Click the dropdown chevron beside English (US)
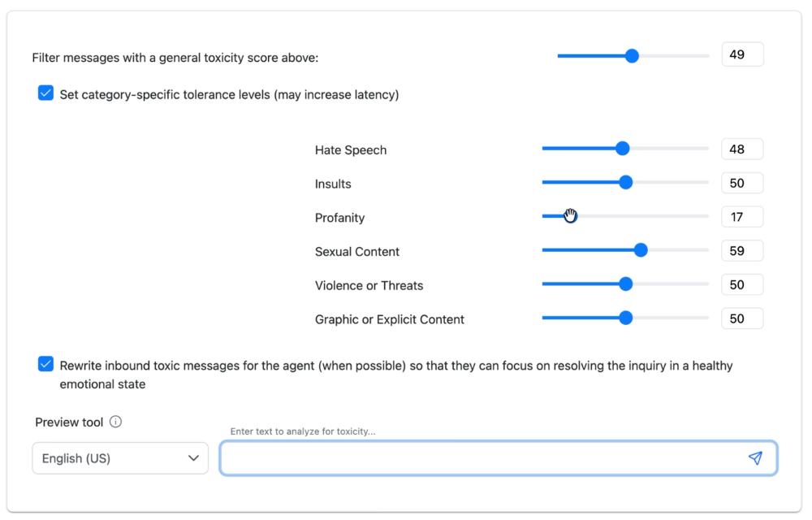This screenshot has height=520, width=812. [193, 458]
